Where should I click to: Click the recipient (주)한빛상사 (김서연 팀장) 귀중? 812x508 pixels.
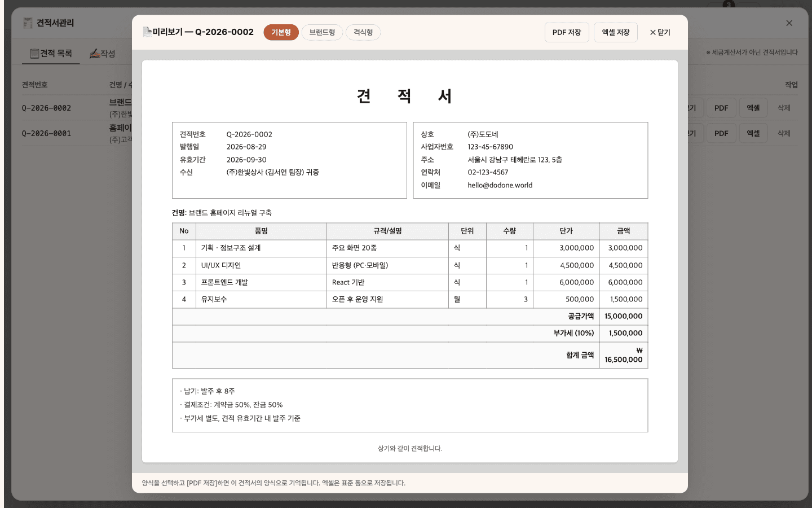(x=273, y=172)
